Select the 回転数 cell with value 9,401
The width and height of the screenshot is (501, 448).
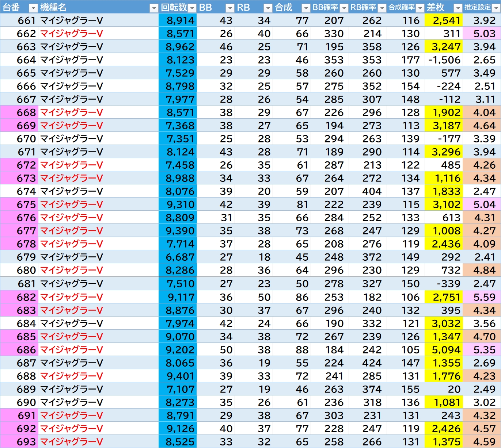tap(178, 376)
